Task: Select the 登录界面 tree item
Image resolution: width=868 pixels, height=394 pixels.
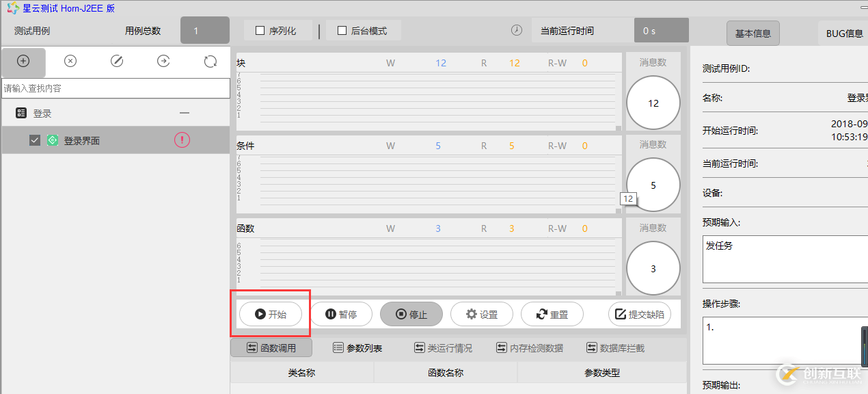Action: point(82,140)
